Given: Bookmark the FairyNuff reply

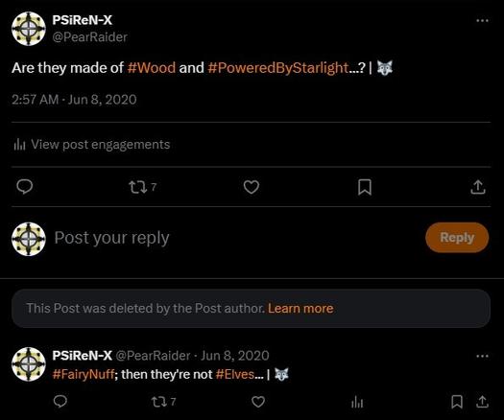Looking at the screenshot, I should (457, 402).
